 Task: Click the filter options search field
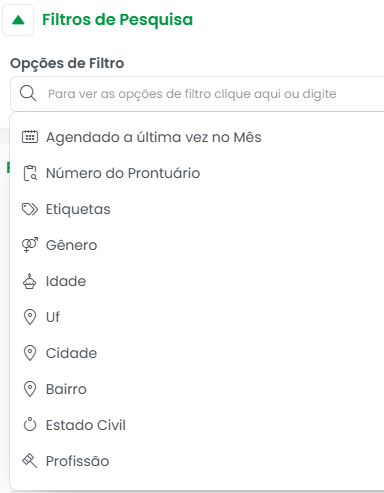[197, 94]
